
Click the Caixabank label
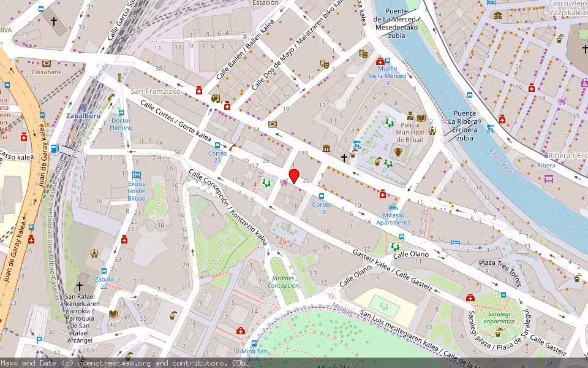47,72
